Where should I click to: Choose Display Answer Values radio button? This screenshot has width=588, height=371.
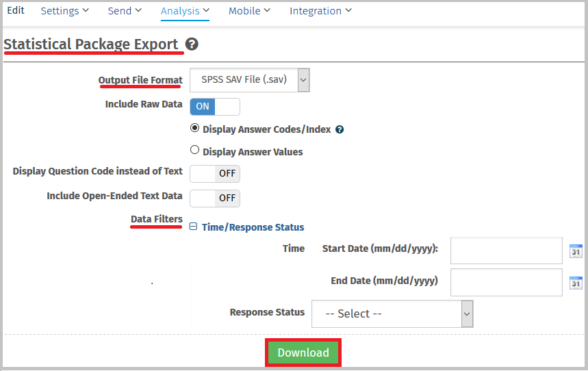click(x=194, y=150)
